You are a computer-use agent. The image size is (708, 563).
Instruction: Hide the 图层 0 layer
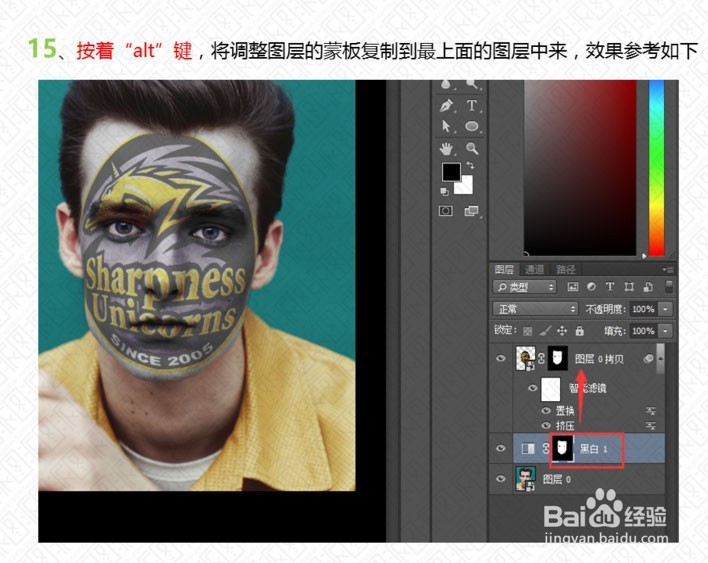click(501, 479)
